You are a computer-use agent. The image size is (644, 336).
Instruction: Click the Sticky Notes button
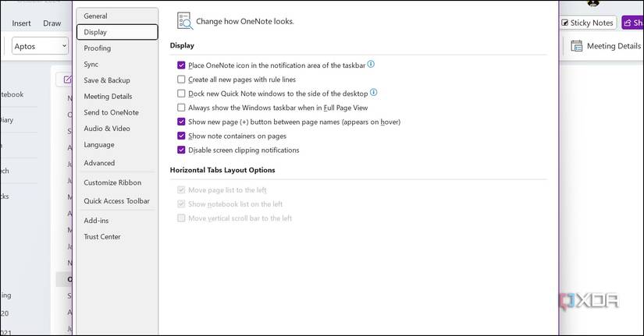tap(588, 23)
